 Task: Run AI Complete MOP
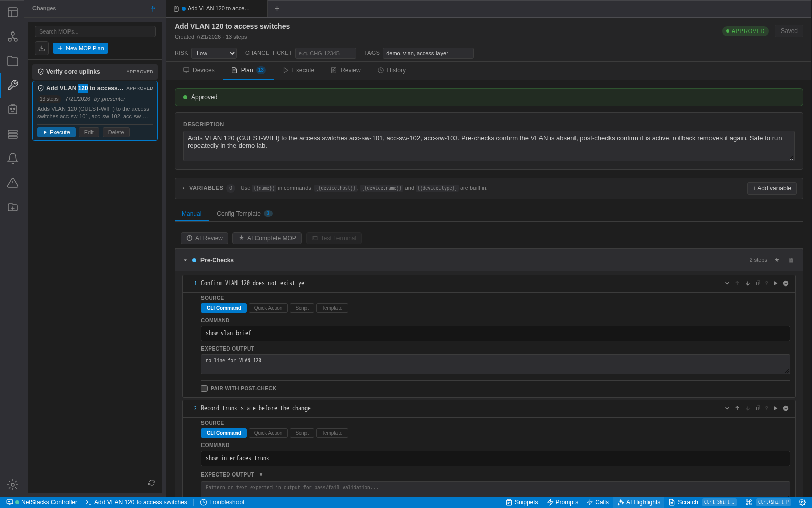click(267, 238)
